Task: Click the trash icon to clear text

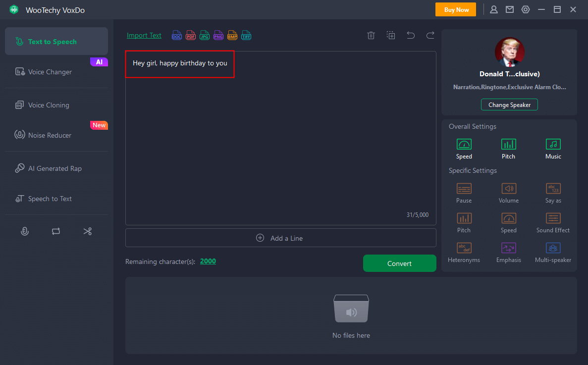Action: click(x=371, y=35)
